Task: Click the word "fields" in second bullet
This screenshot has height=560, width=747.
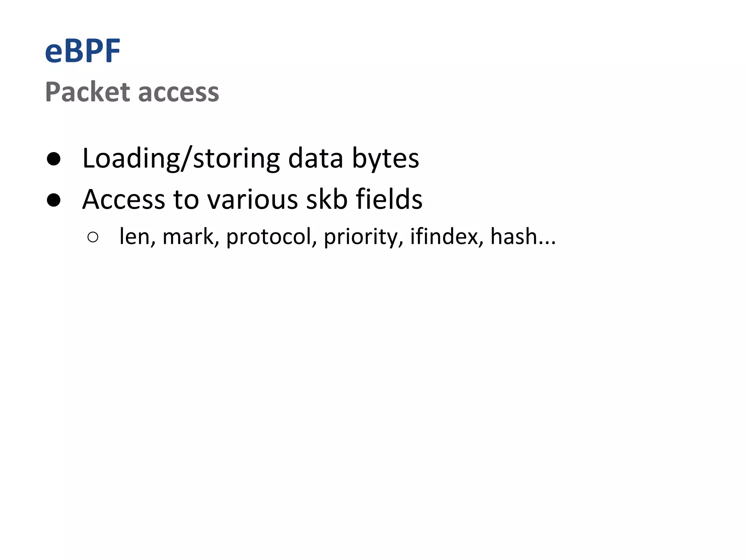Action: (389, 199)
